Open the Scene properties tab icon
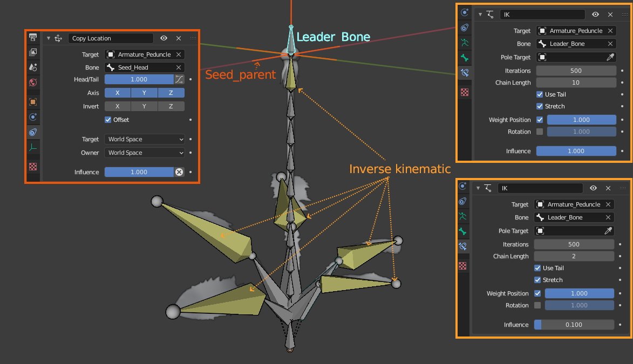 click(33, 67)
